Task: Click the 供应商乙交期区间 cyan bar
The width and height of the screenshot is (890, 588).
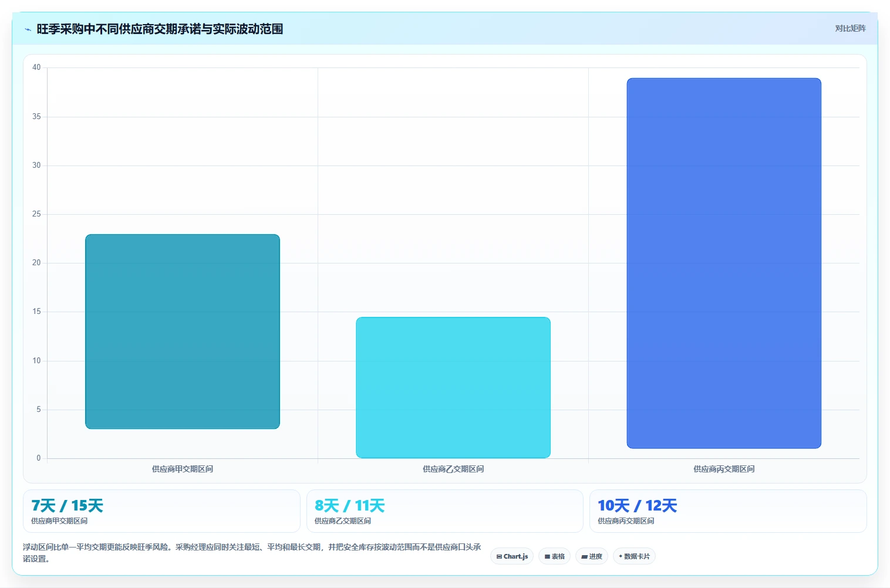Action: click(453, 387)
